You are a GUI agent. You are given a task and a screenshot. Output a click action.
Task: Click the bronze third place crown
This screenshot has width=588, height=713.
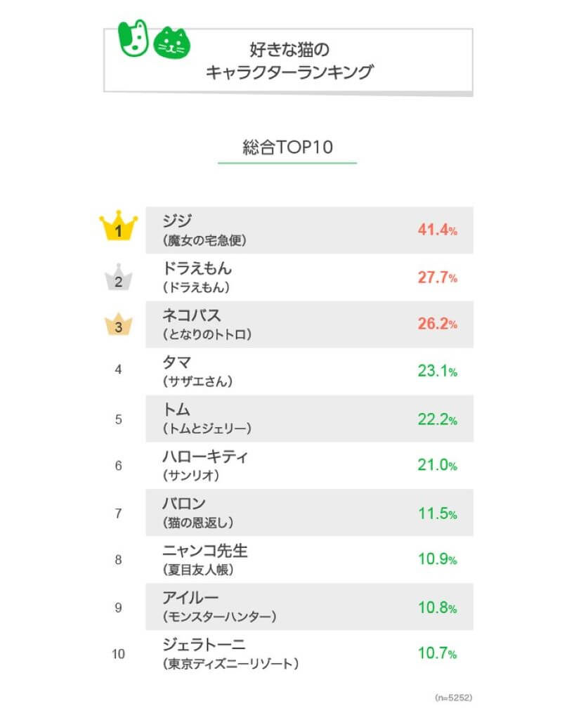click(x=119, y=325)
